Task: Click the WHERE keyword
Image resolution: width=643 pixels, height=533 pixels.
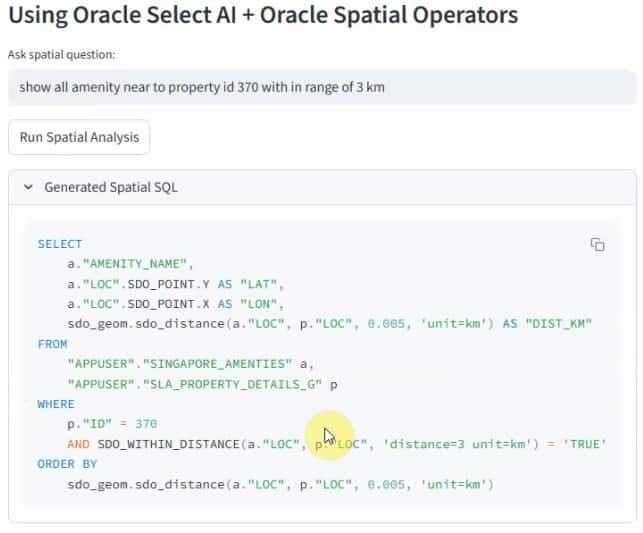Action: coord(56,404)
